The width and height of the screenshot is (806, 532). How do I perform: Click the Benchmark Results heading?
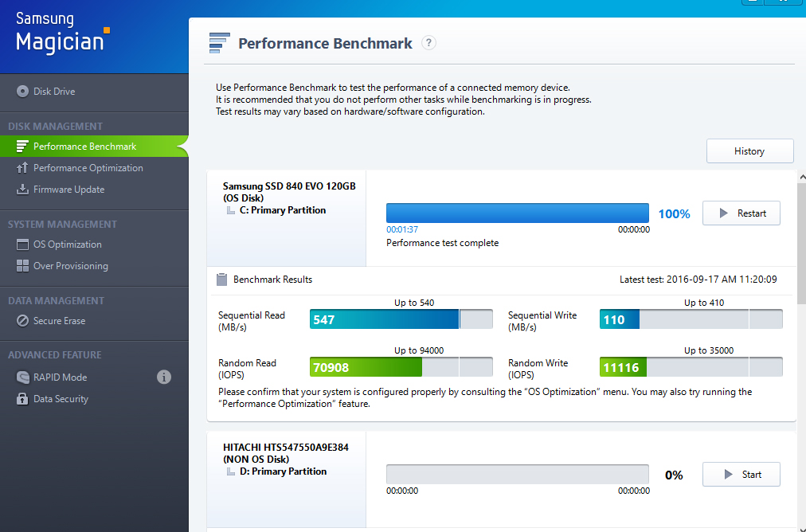pyautogui.click(x=273, y=280)
